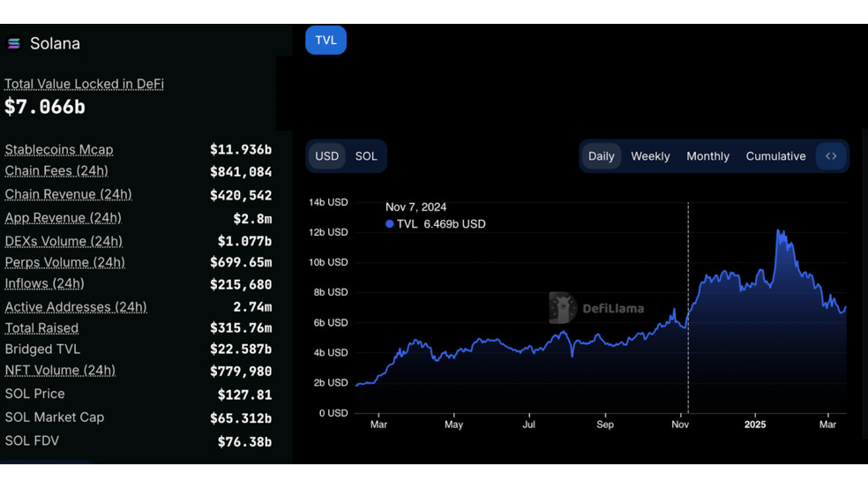Select the Weekly interval tab
Screen dimensions: 868x489
(650, 156)
